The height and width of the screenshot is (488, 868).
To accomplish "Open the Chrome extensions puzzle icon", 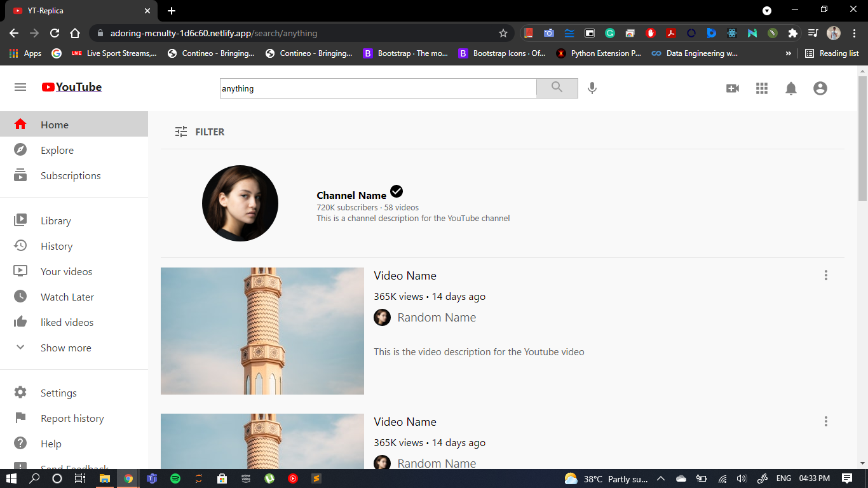I will [x=792, y=33].
